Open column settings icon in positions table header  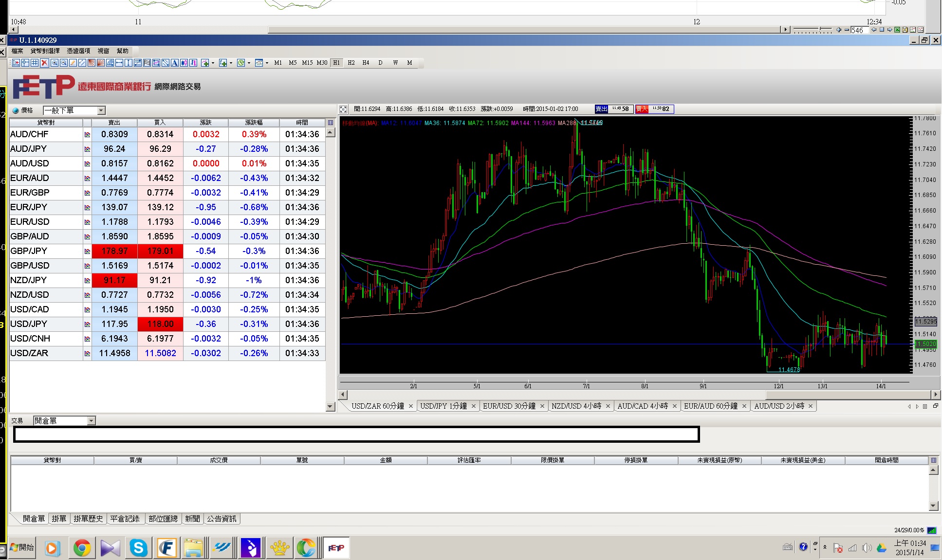[x=934, y=460]
